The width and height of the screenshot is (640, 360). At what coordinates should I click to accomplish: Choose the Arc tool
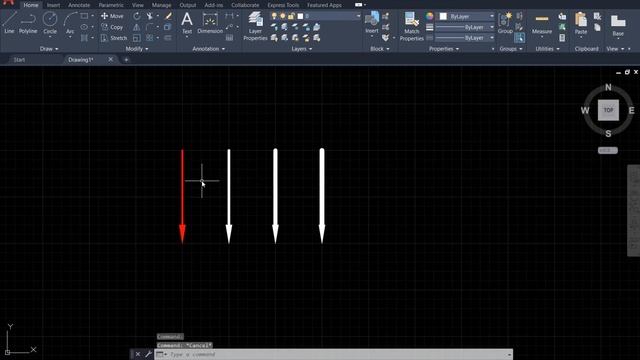(x=70, y=23)
